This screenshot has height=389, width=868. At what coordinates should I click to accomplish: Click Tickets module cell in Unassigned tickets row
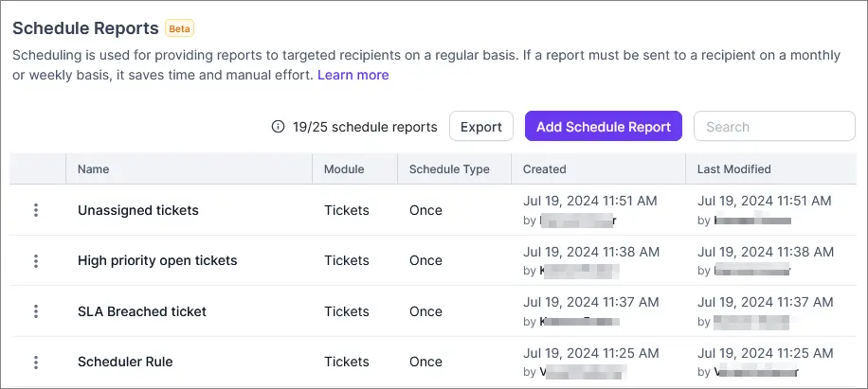(x=347, y=210)
